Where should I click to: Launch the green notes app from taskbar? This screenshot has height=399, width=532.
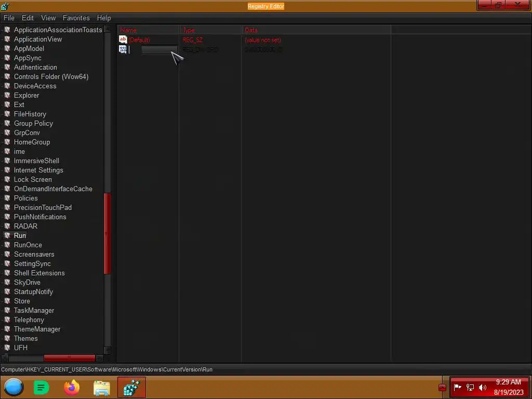point(42,387)
